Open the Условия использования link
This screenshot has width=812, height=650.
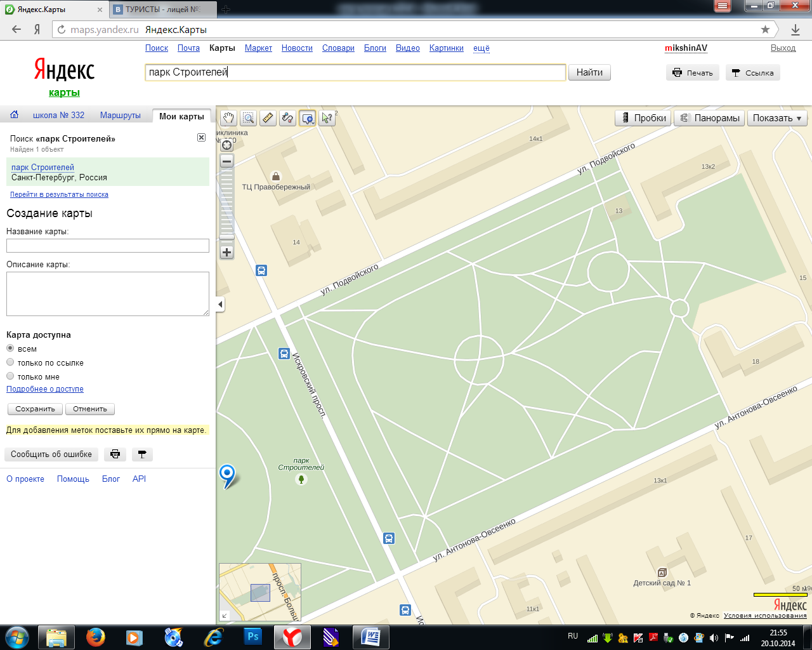click(x=765, y=616)
